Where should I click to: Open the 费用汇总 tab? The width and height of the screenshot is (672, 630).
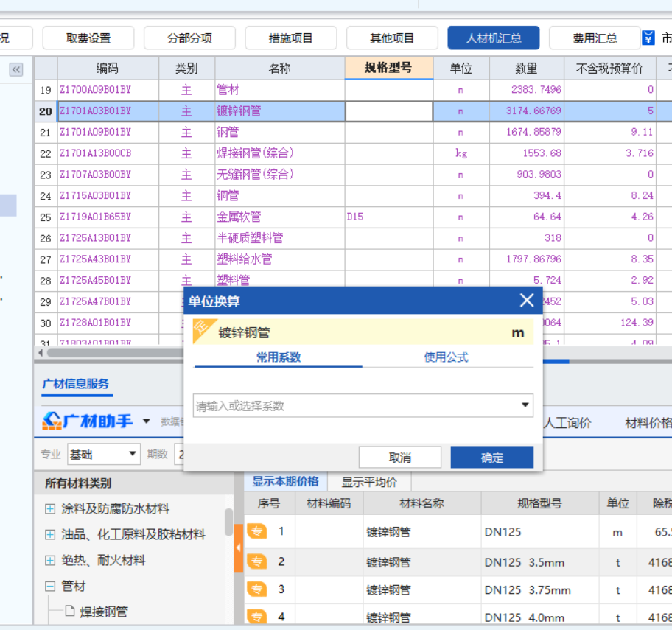coord(595,38)
